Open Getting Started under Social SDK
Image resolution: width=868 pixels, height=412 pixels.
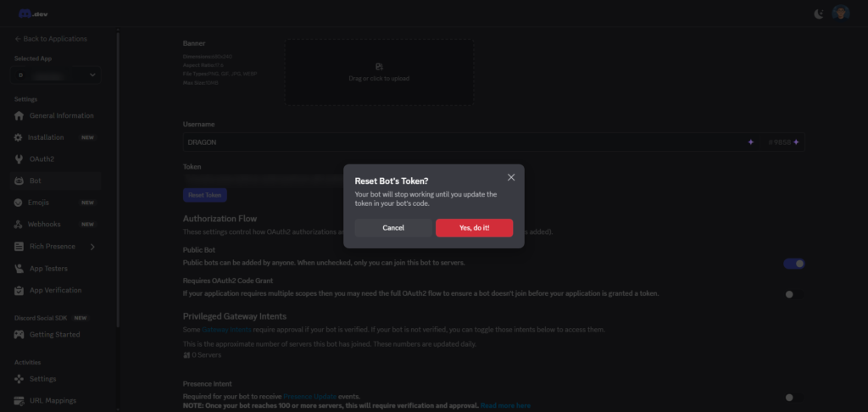click(x=56, y=335)
